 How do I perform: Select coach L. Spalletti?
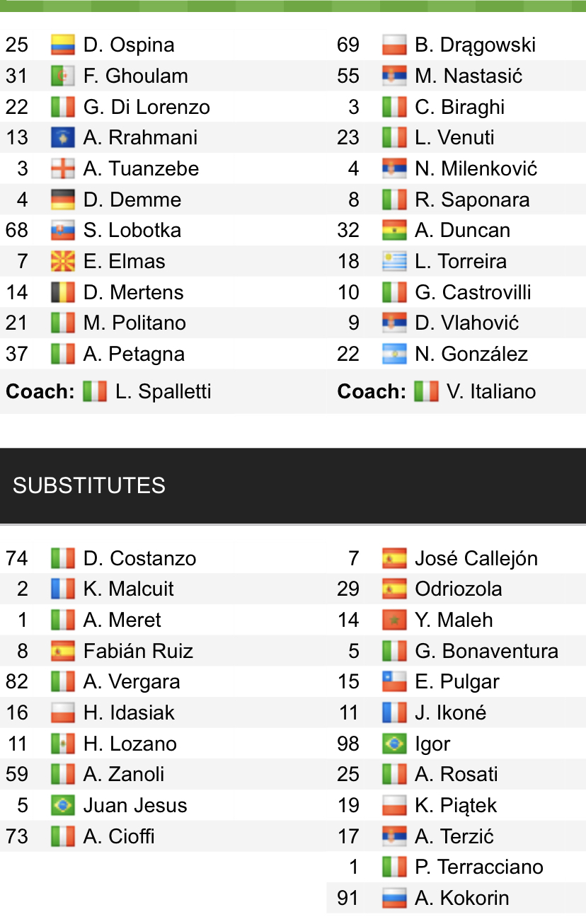coord(163,392)
